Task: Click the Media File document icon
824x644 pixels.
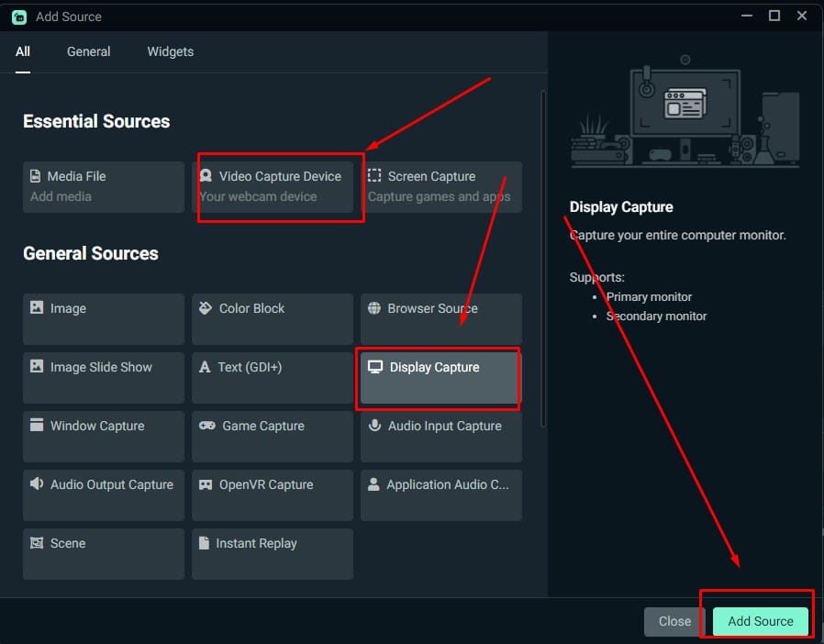Action: [x=35, y=176]
